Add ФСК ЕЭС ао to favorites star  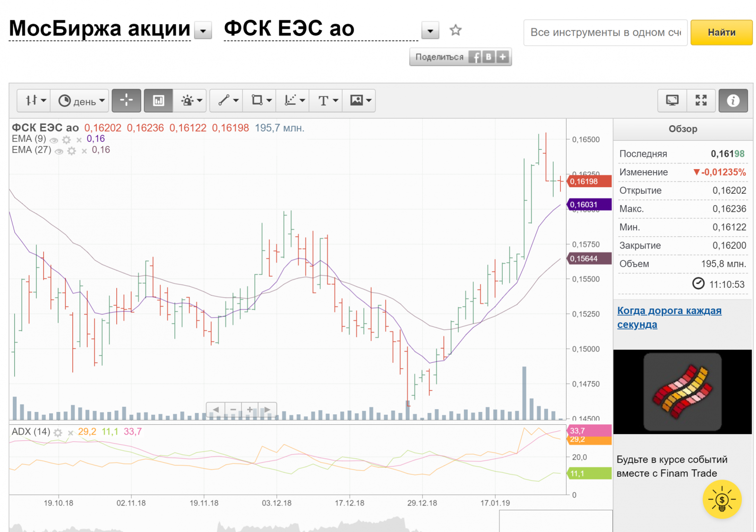[455, 30]
